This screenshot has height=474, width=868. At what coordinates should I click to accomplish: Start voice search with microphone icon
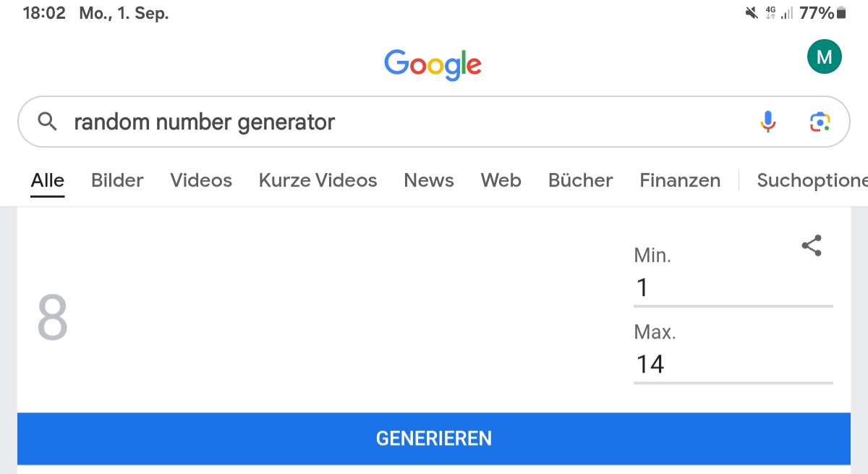tap(768, 122)
